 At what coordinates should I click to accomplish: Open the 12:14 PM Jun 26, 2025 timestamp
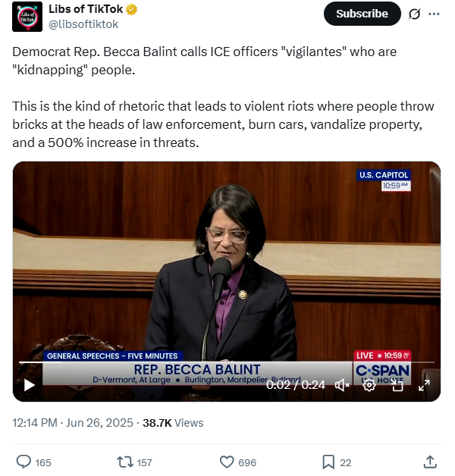[73, 423]
